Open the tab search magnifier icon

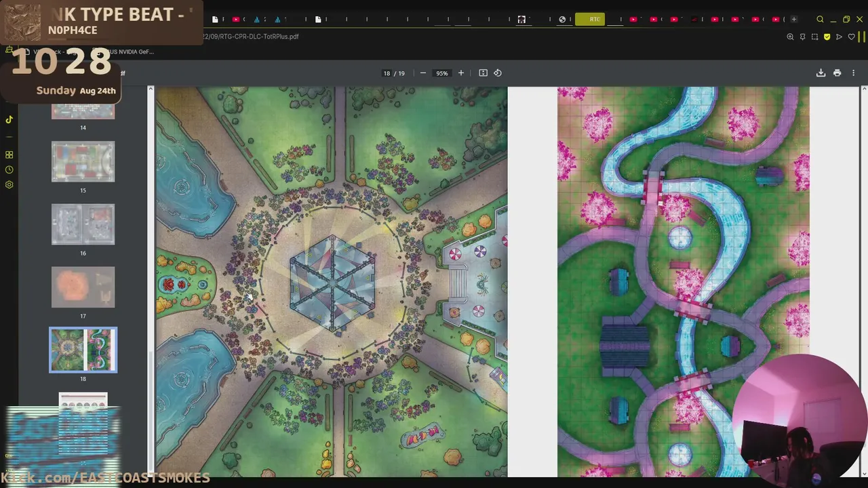pos(820,19)
